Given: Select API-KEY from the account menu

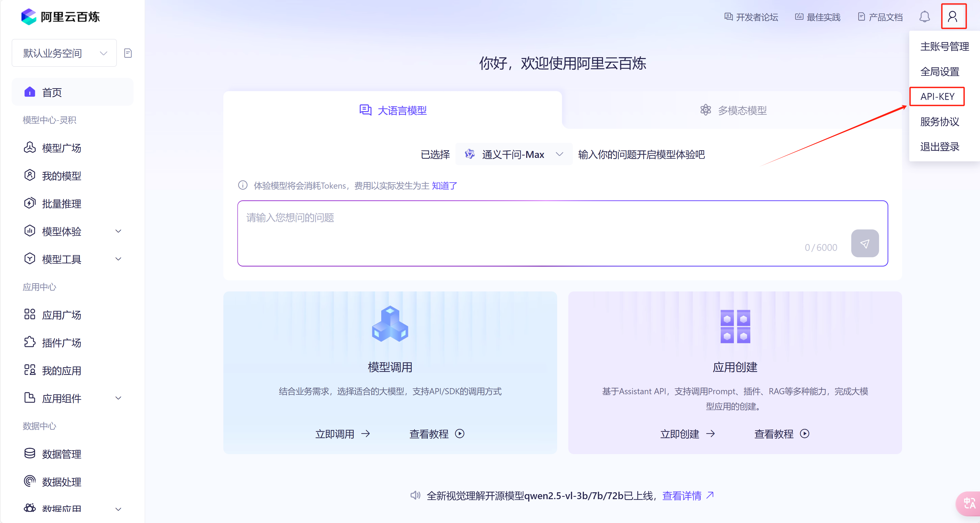Looking at the screenshot, I should pyautogui.click(x=937, y=96).
